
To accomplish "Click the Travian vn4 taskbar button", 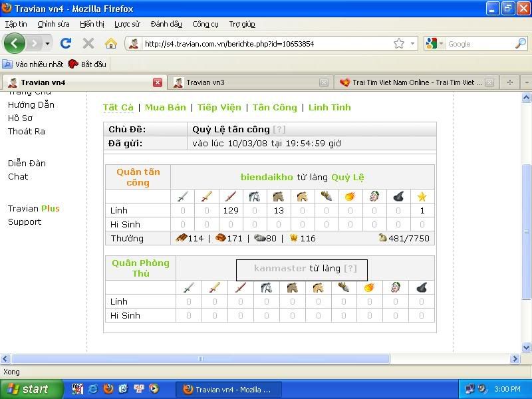I will pos(228,390).
